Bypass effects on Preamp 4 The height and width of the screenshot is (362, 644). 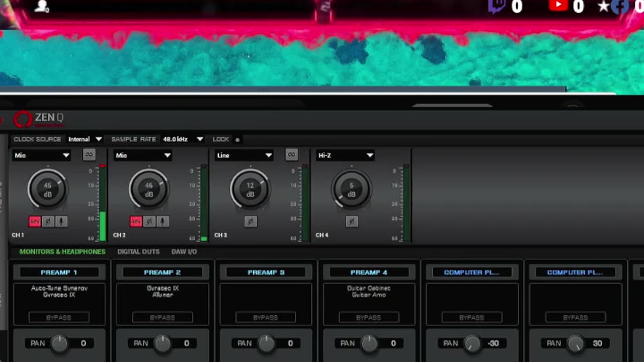tap(369, 318)
